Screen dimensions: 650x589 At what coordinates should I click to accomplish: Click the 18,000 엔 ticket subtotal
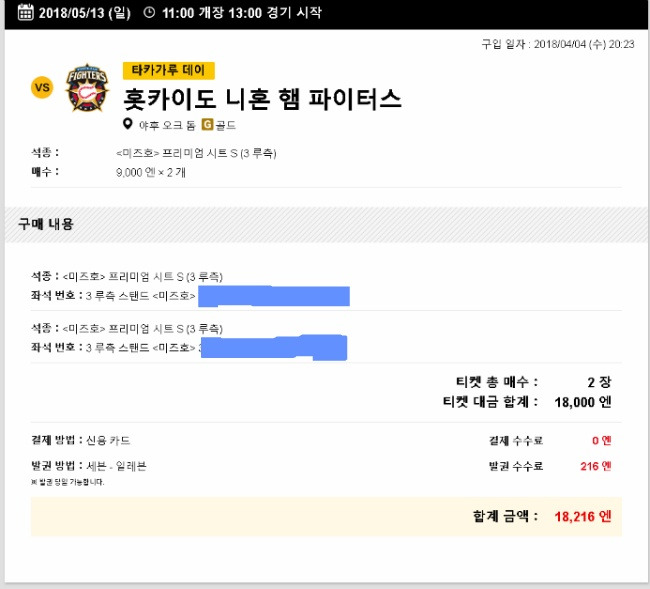pos(583,402)
